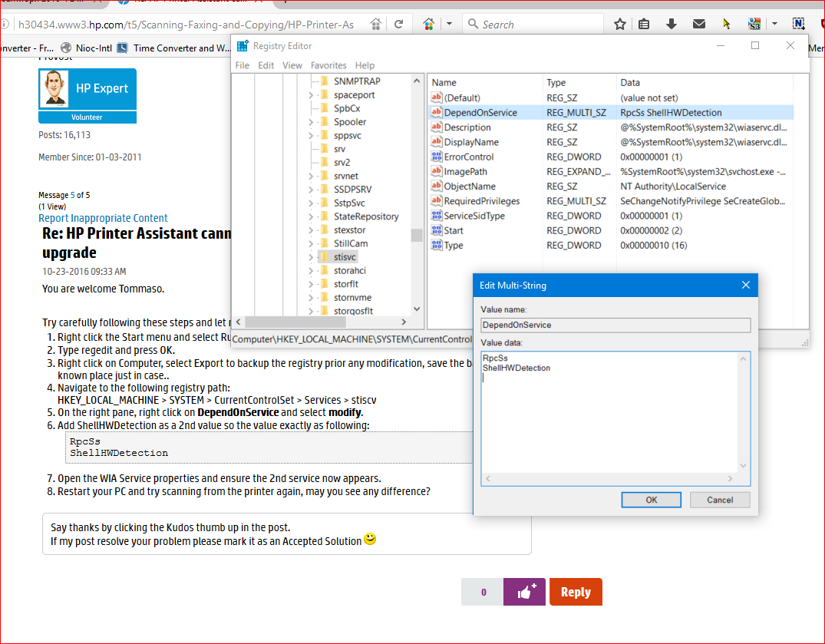Select the RequiredPrivileges value entry
The width and height of the screenshot is (825, 644).
coord(481,201)
